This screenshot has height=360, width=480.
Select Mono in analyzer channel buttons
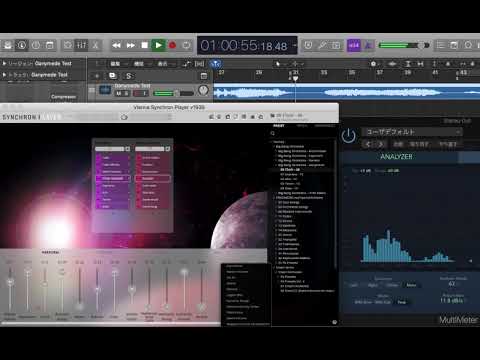click(411, 285)
